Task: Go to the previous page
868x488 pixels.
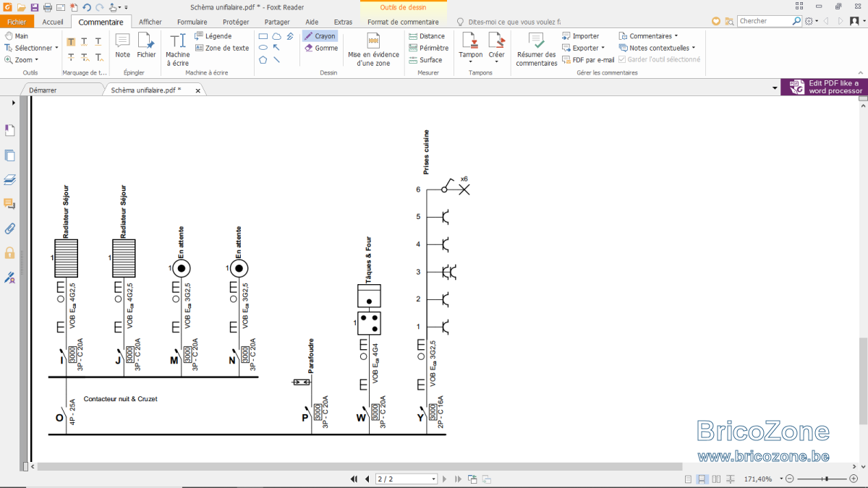Action: point(367,479)
